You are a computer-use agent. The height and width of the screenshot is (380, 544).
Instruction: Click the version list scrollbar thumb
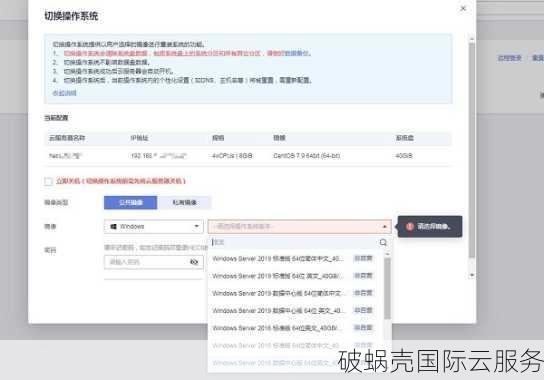tap(388, 289)
